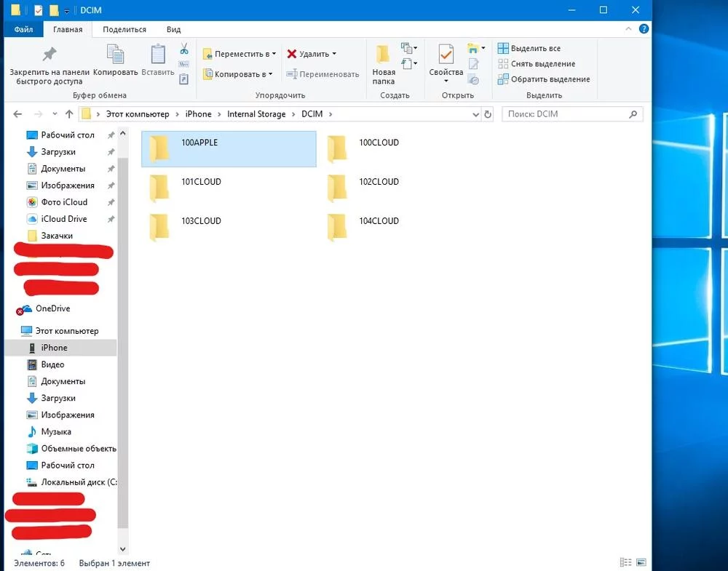Select the 100APPLE folder
The image size is (728, 571).
coord(229,148)
